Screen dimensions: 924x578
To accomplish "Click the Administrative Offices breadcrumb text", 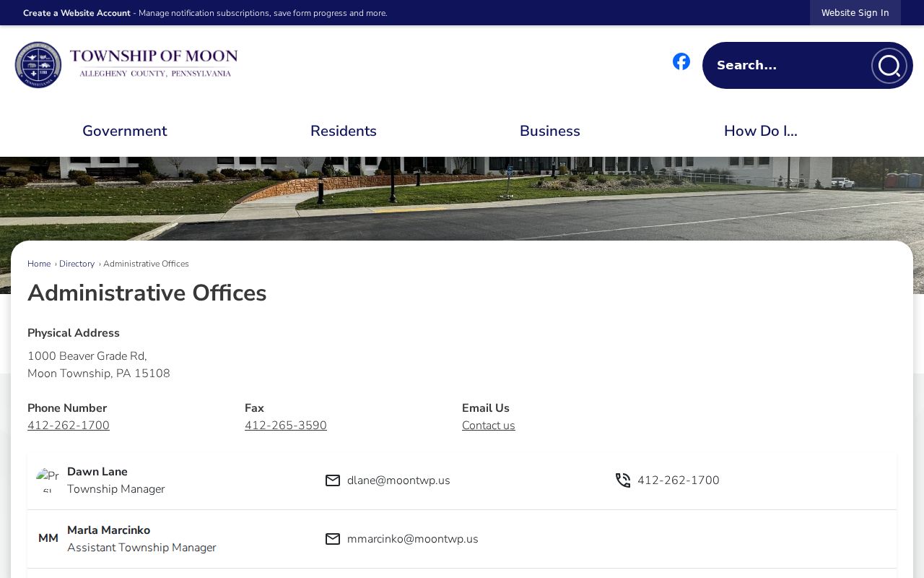I will coord(146,264).
